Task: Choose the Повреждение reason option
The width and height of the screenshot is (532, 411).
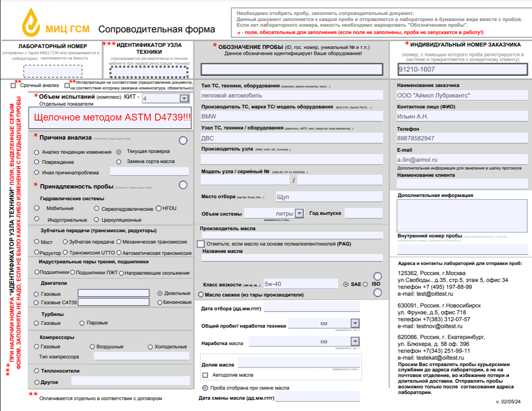Action: click(x=36, y=162)
